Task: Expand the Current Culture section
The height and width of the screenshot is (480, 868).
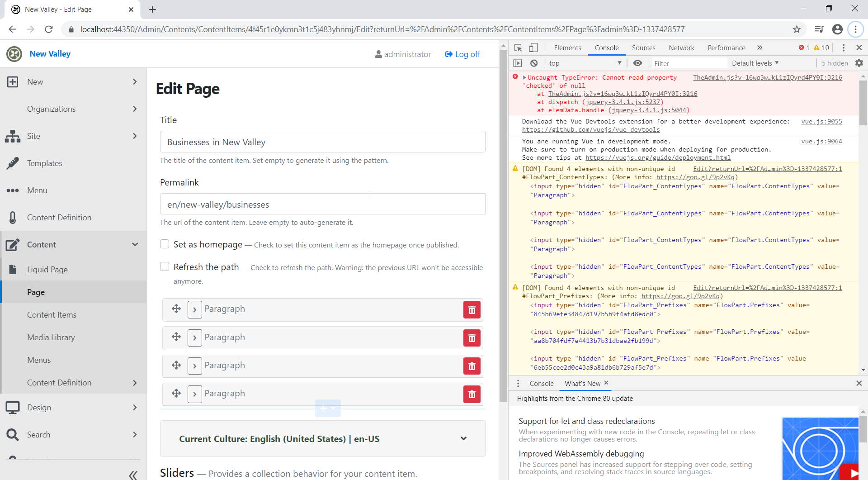Action: pos(463,438)
